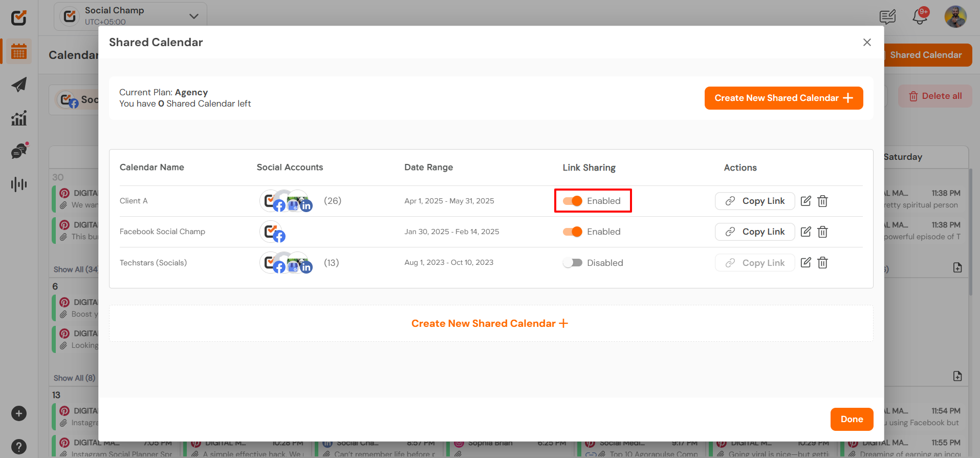
Task: Delete the Techstars (Socials) calendar
Action: (x=822, y=262)
